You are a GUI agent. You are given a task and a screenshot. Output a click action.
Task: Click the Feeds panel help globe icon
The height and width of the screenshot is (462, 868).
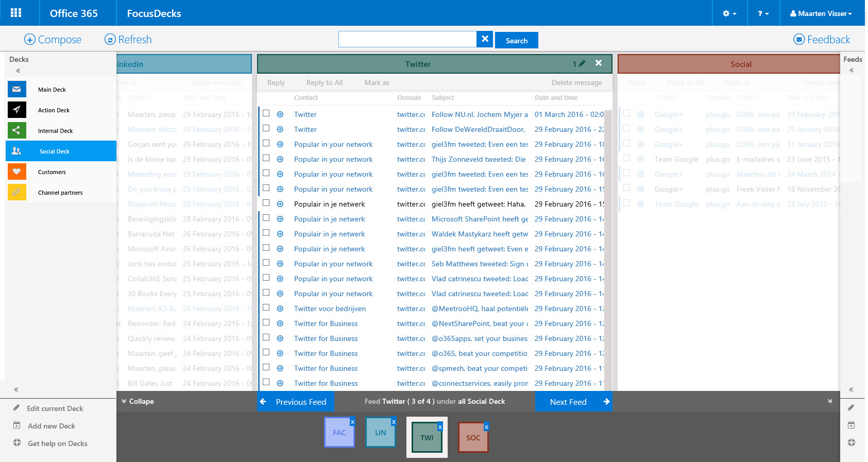click(851, 442)
